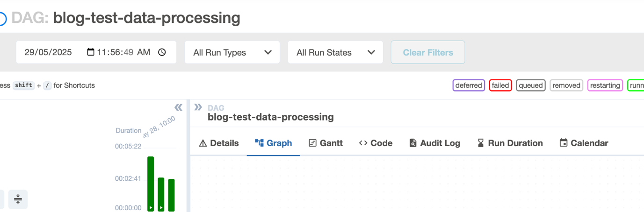Click the clock icon in time field
This screenshot has height=212, width=644.
tap(162, 52)
